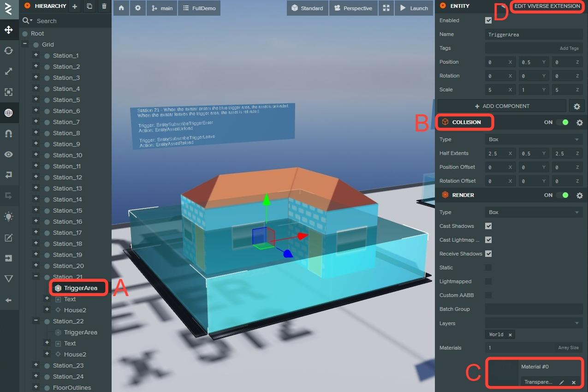Click the snap magnet icon
Viewport: 588px width, 392px height.
point(8,134)
